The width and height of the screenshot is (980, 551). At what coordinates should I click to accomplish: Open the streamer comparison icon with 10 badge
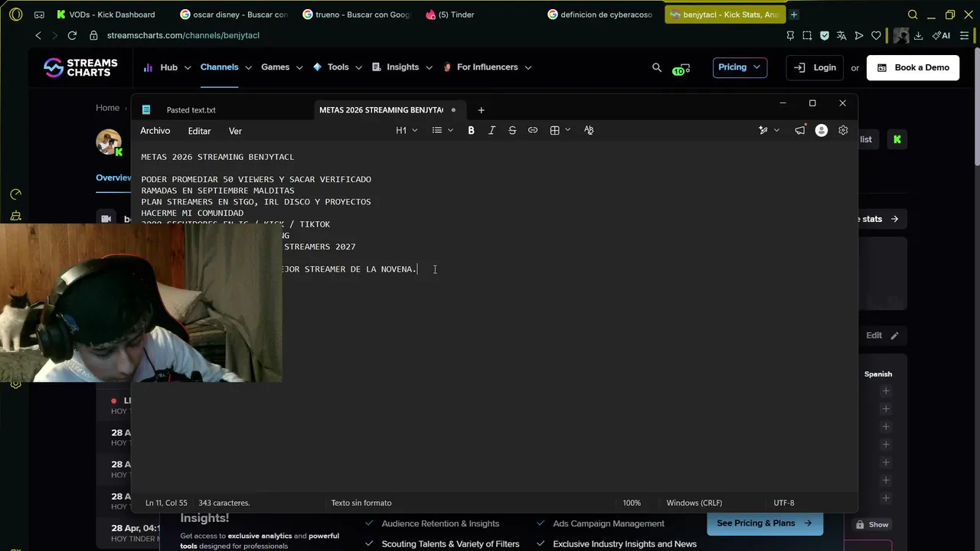[x=681, y=68]
